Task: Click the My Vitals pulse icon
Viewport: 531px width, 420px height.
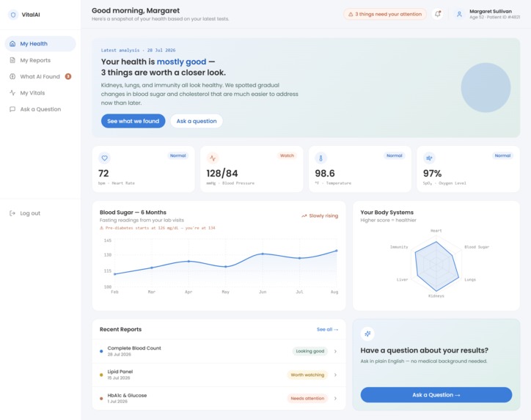Action: pos(12,93)
